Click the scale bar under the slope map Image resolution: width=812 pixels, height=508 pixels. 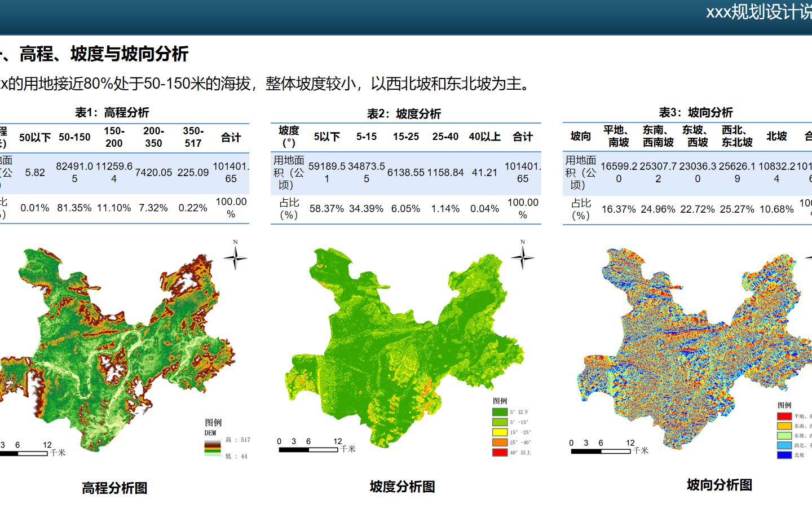click(x=308, y=450)
